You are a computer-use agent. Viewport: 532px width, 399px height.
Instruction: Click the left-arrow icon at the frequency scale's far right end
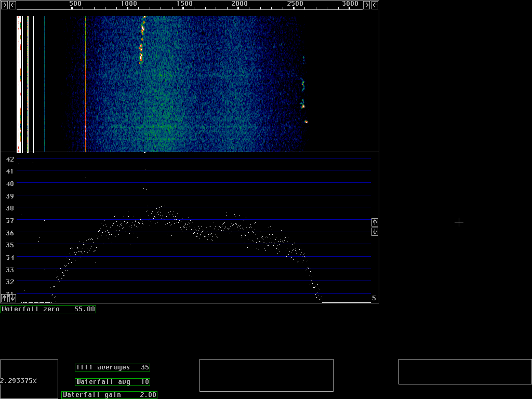pyautogui.click(x=375, y=5)
